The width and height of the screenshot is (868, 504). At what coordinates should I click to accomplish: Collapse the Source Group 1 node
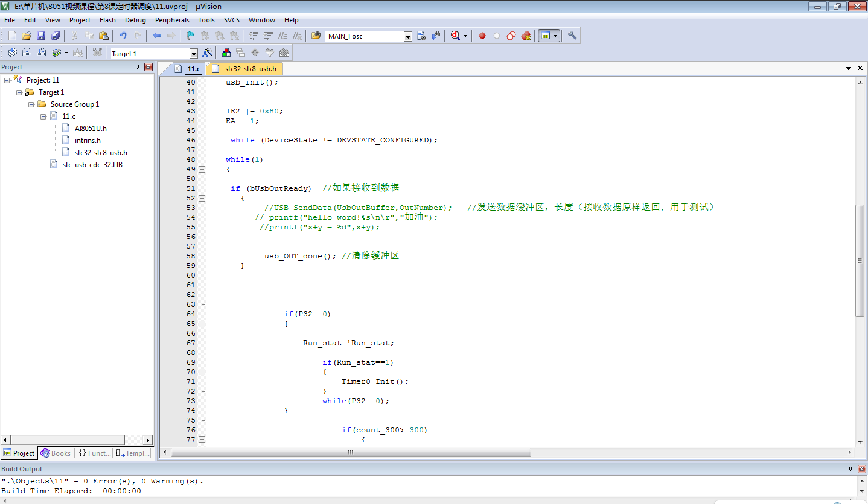pos(31,104)
